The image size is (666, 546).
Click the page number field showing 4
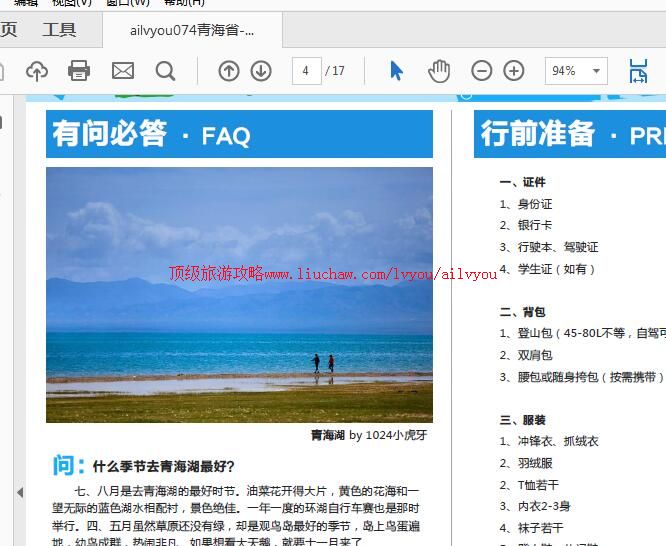[x=306, y=71]
